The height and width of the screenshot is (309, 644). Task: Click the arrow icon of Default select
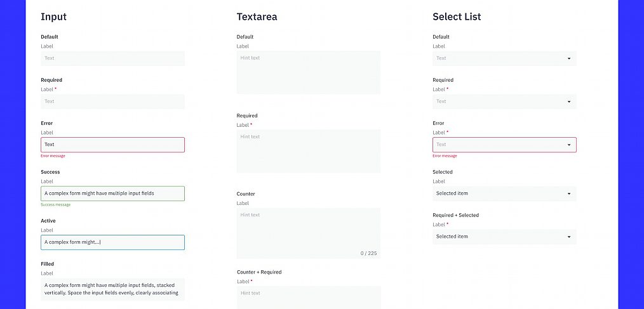569,58
